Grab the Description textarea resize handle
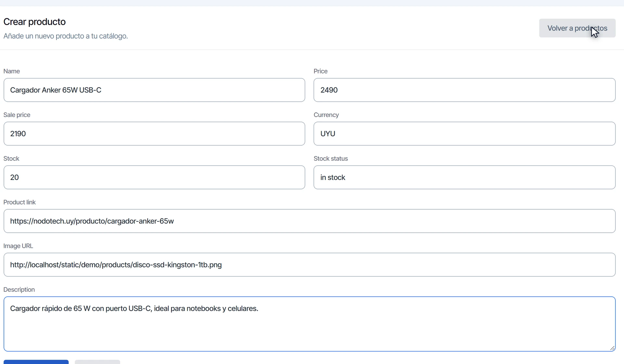Viewport: 624px width, 364px height. (x=612, y=348)
